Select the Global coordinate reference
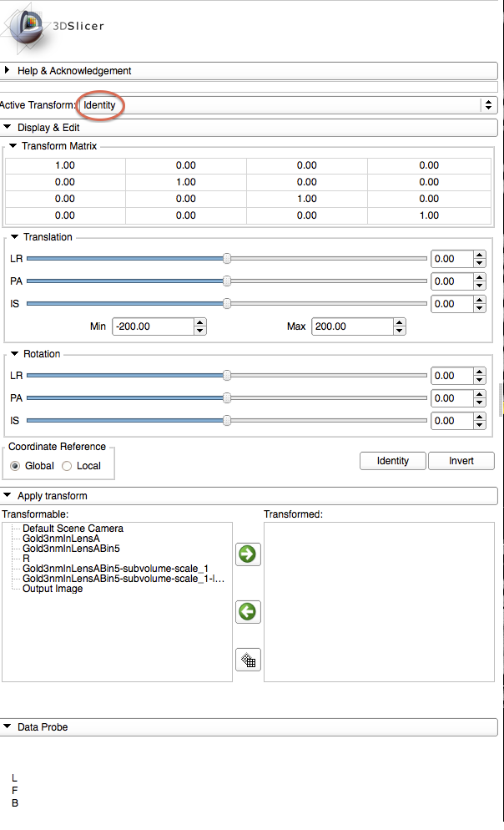Image resolution: width=504 pixels, height=830 pixels. pyautogui.click(x=15, y=466)
